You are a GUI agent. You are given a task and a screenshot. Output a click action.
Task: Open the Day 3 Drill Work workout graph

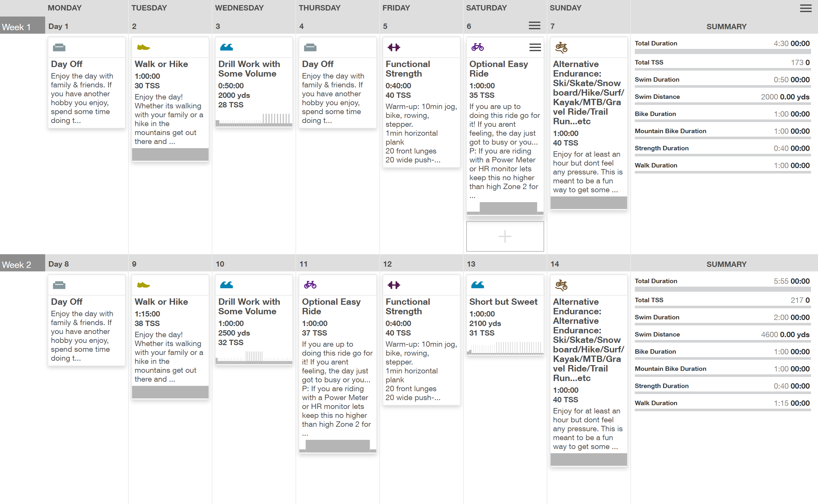tap(254, 120)
